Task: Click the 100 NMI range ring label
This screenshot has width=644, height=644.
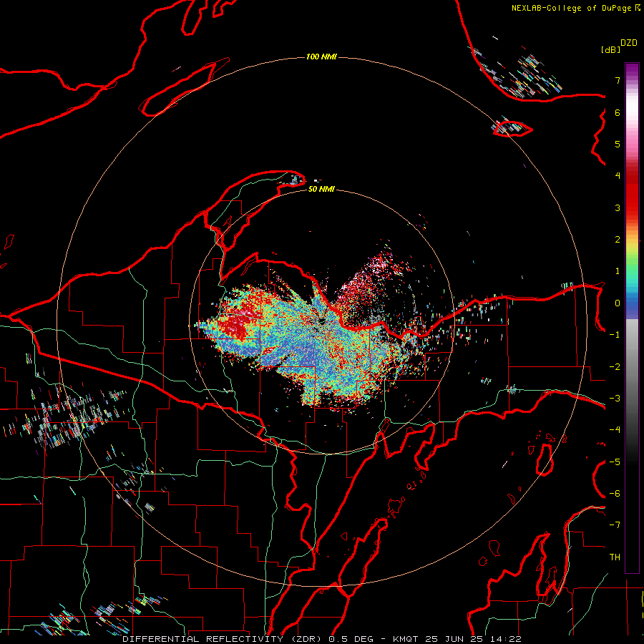Action: point(321,57)
